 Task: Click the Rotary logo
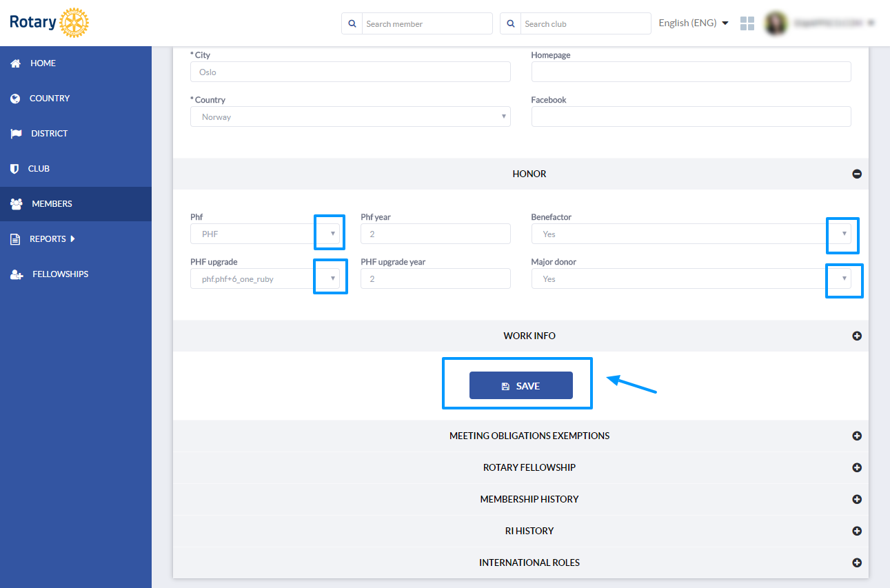50,23
